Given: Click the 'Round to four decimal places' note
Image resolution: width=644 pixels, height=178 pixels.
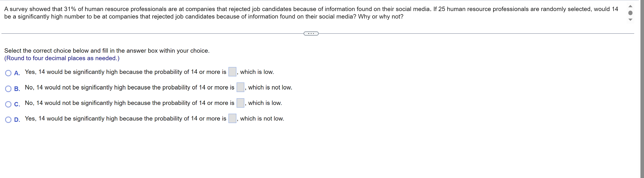Looking at the screenshot, I should point(62,58).
